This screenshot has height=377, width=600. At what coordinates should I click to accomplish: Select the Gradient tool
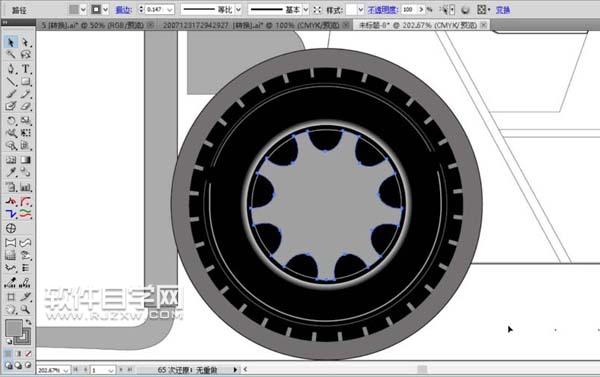click(25, 160)
